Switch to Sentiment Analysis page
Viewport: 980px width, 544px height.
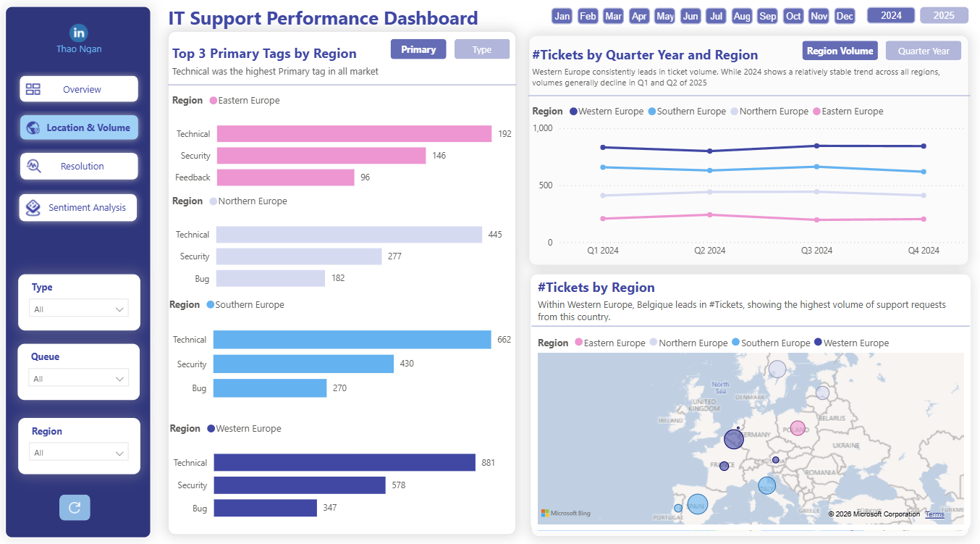pos(78,207)
